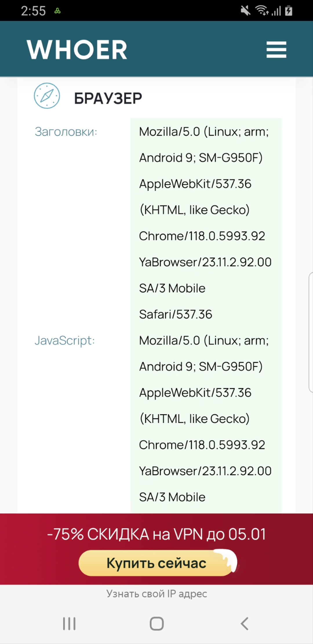Tap the 2:55 clock in status bar

click(x=33, y=11)
